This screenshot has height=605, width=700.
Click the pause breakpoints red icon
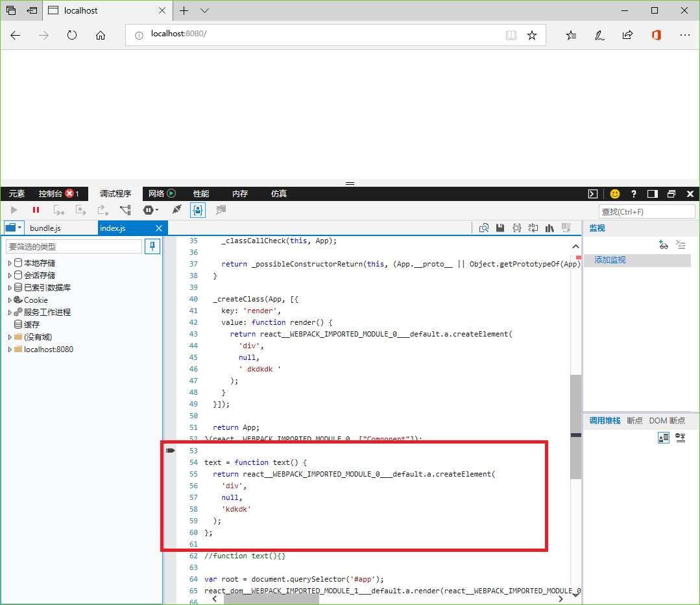36,209
